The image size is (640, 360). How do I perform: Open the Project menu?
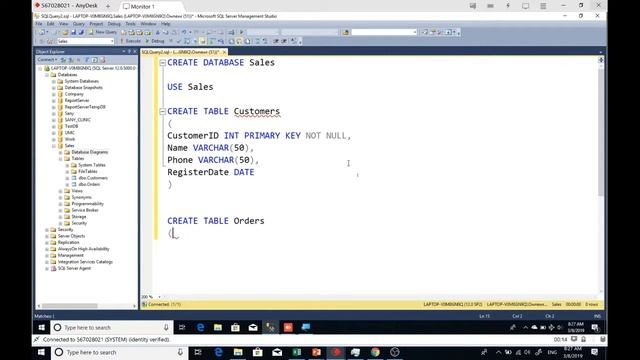[96, 24]
